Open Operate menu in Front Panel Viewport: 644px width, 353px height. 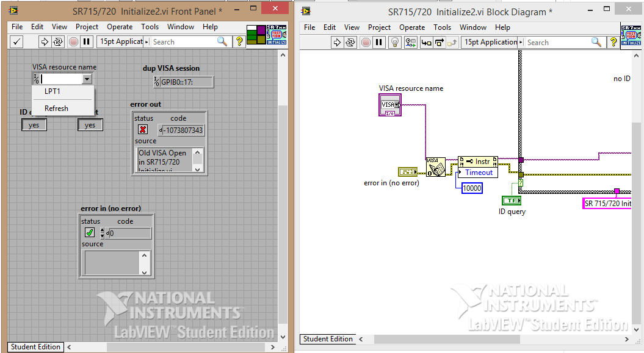[120, 27]
